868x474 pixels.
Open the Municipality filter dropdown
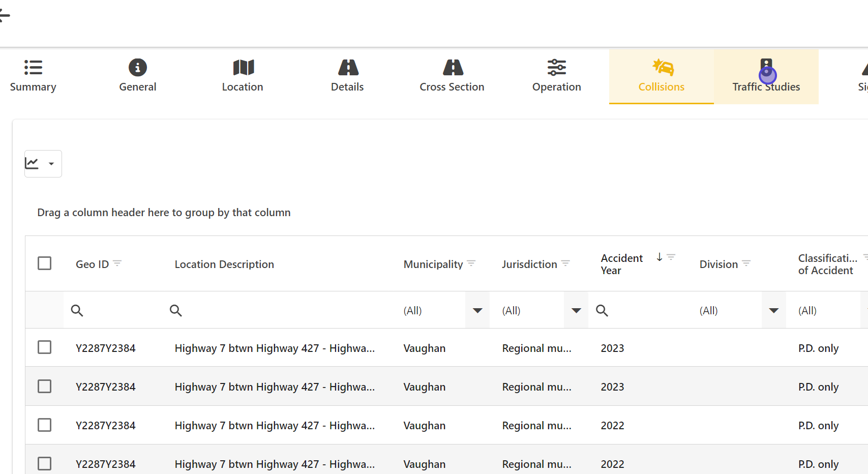pos(477,310)
